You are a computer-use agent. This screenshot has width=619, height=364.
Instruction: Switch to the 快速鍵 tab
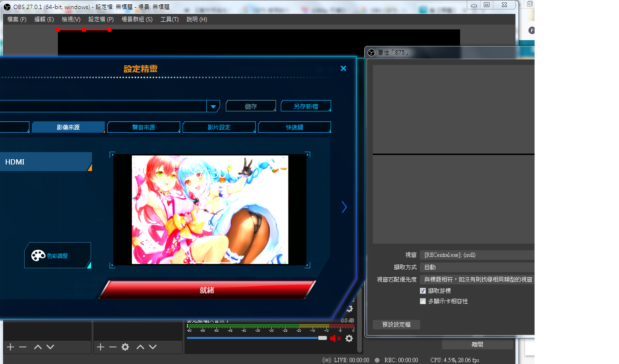(295, 127)
